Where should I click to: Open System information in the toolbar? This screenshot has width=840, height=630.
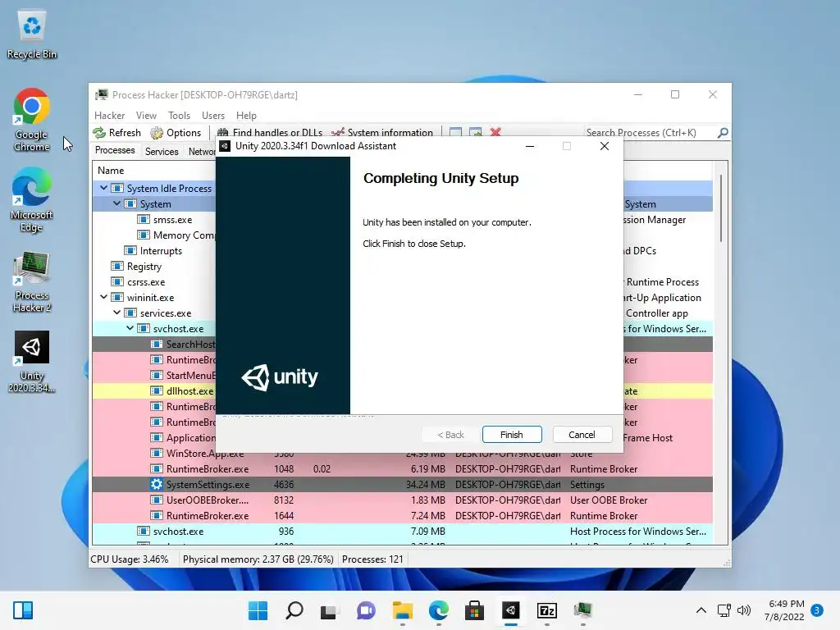382,132
